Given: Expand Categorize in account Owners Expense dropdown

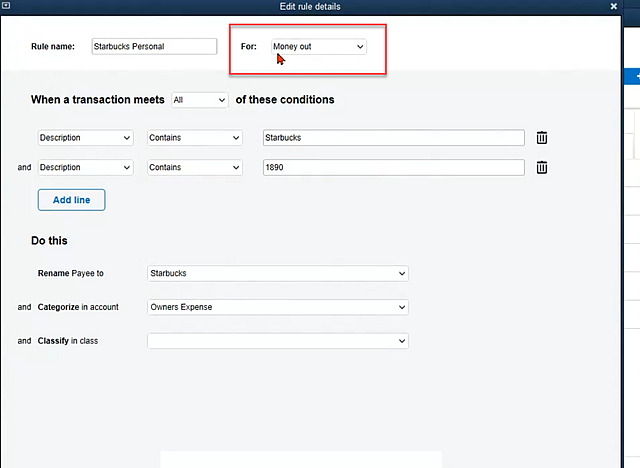Looking at the screenshot, I should pyautogui.click(x=277, y=307).
